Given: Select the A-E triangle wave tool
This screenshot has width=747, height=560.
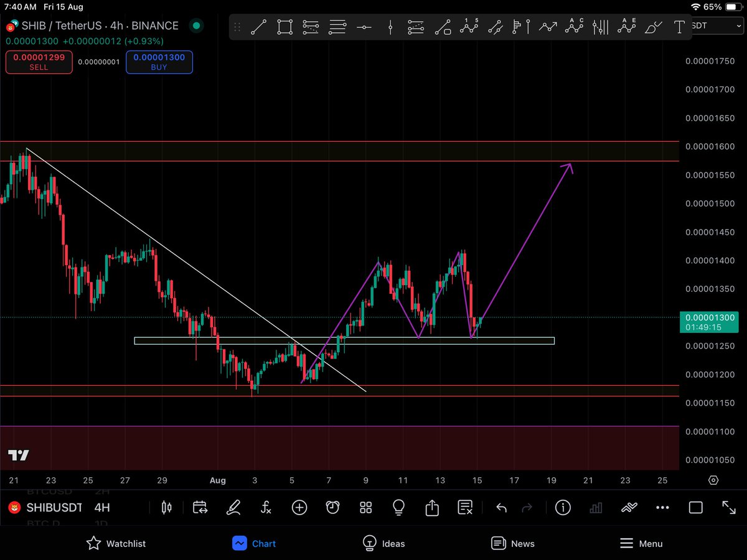Looking at the screenshot, I should point(626,27).
